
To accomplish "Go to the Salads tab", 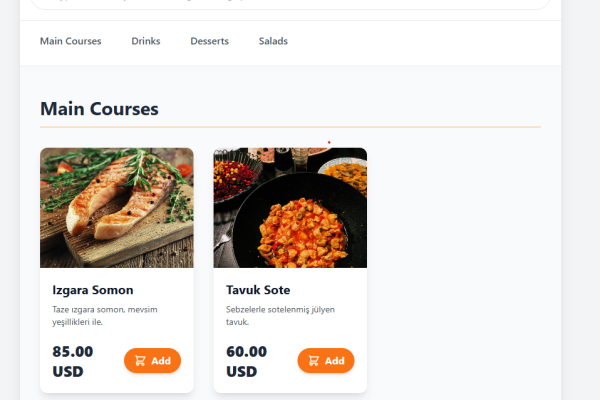I will (273, 41).
